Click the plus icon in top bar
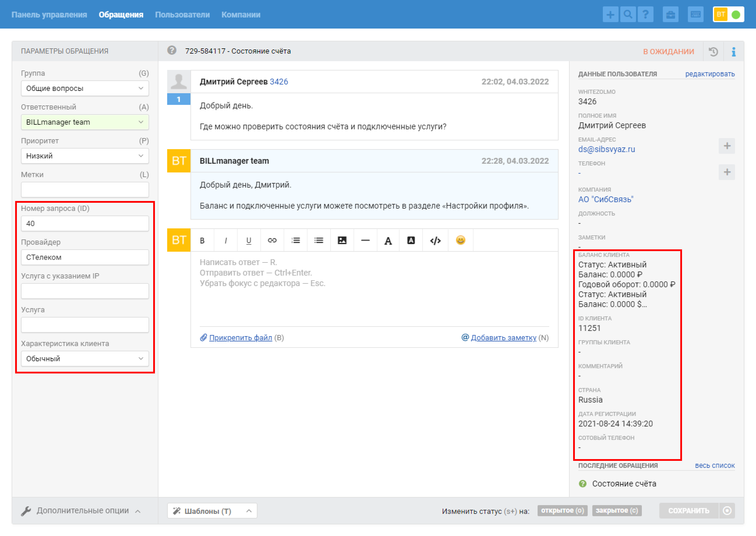 point(610,15)
